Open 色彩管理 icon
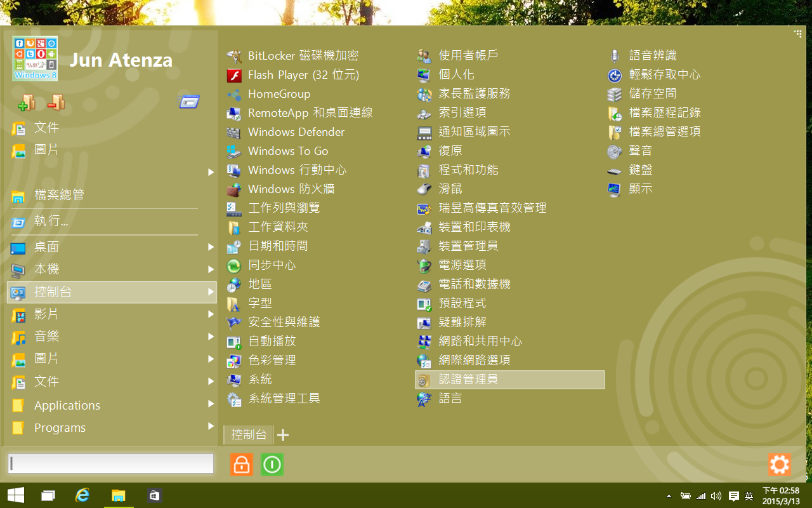The image size is (812, 508). click(x=234, y=361)
